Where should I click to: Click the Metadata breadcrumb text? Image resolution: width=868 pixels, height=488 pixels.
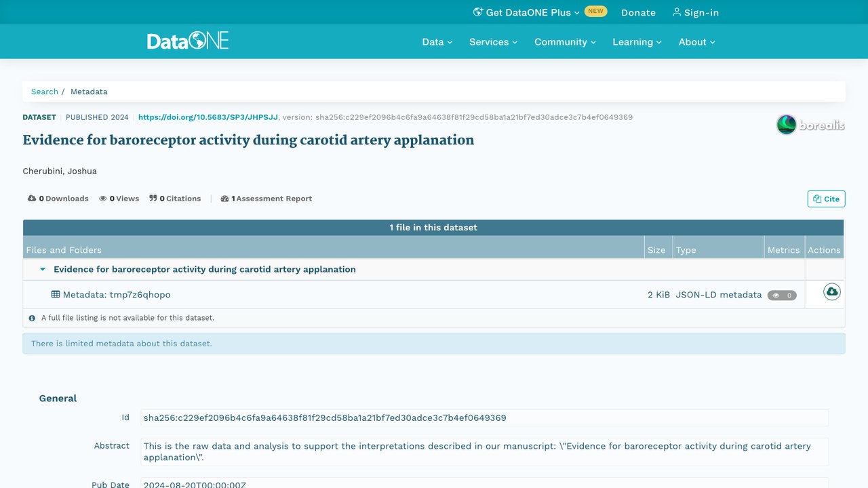89,91
